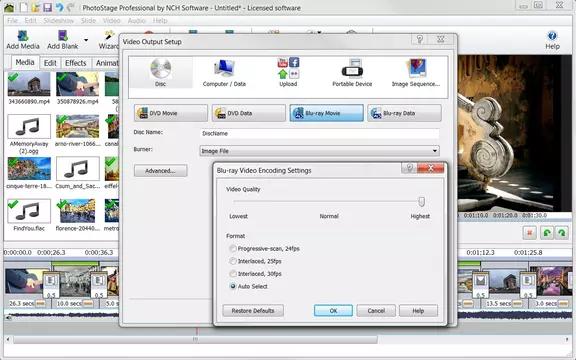Click the Add Media toolbar icon

point(23,40)
